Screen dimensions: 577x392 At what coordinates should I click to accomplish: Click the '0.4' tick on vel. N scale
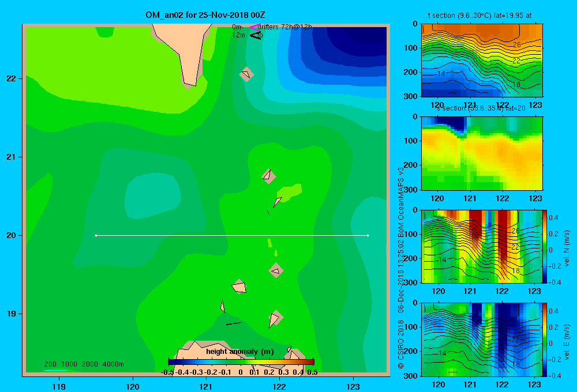[x=554, y=218]
